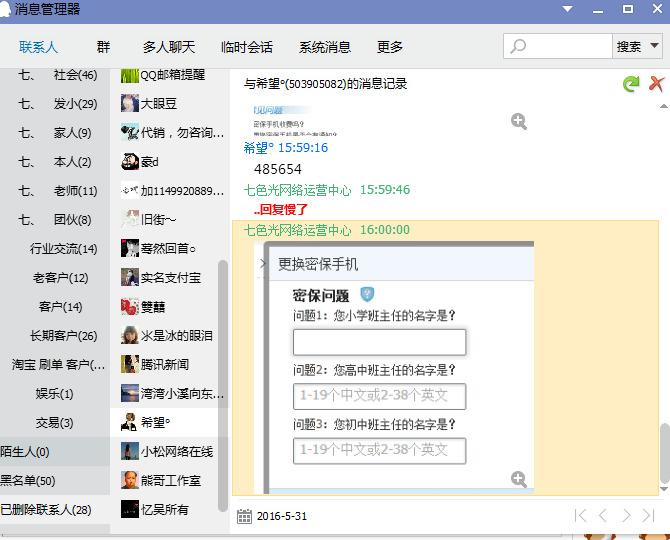Switch to the 联系人 tab

[x=38, y=47]
